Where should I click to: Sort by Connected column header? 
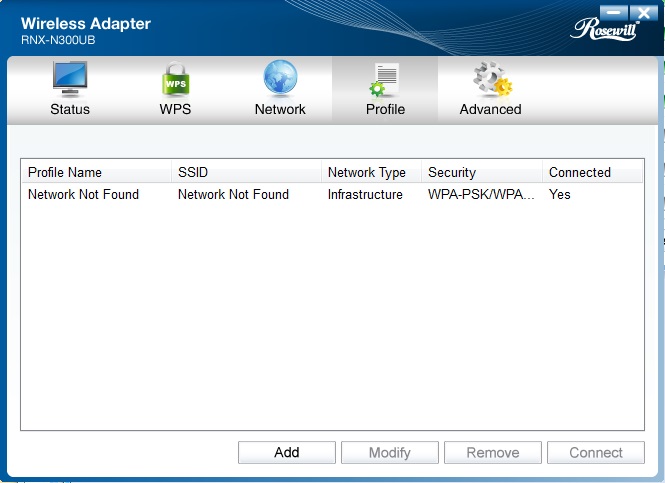coord(592,172)
